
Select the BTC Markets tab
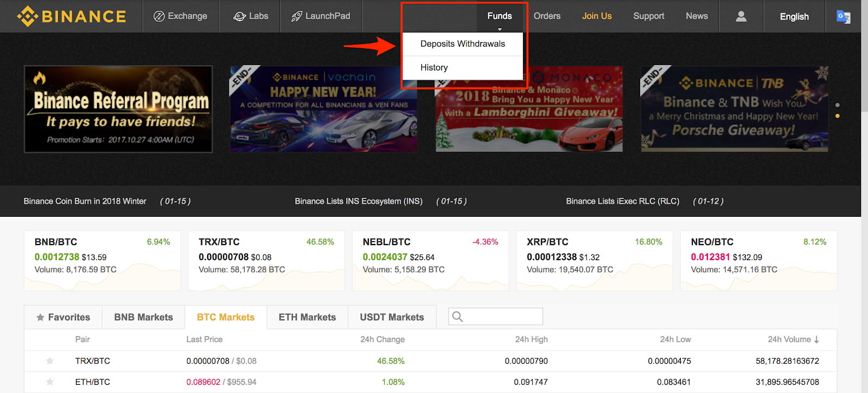coord(226,317)
